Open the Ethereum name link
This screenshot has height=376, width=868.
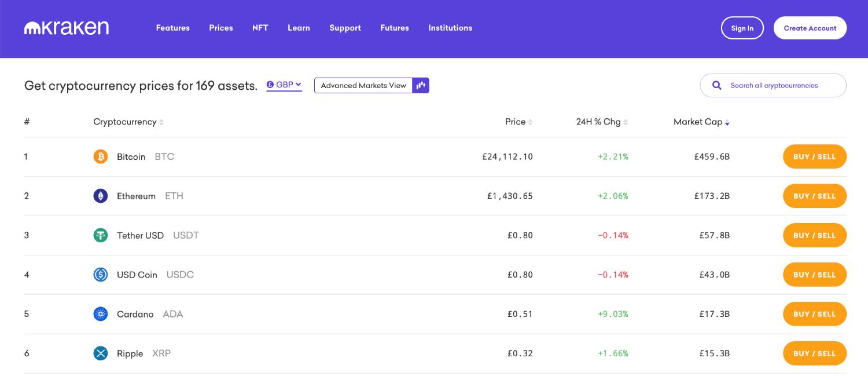(136, 196)
